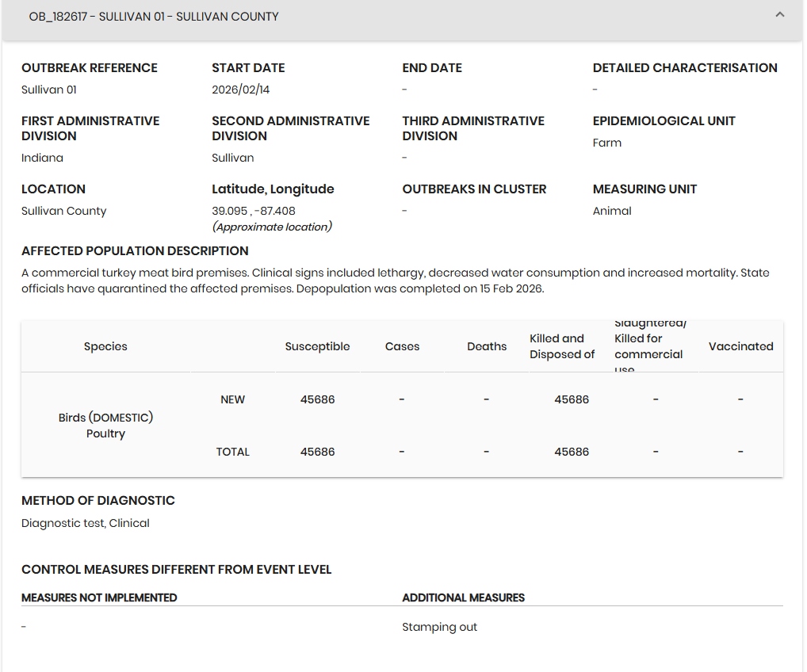Viewport: 807px width, 672px height.
Task: Collapse the Sullivan 01 outbreak panel chevron
Action: pos(779,15)
